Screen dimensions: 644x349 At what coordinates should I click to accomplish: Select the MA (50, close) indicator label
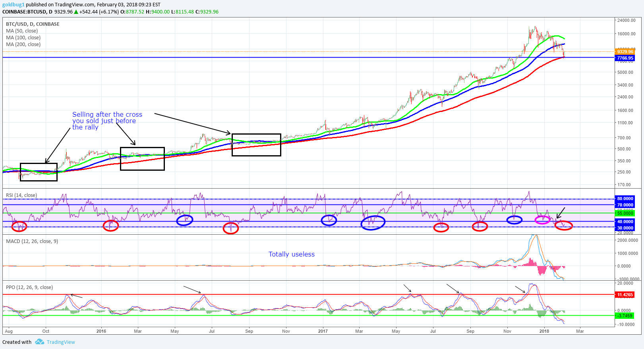click(22, 31)
